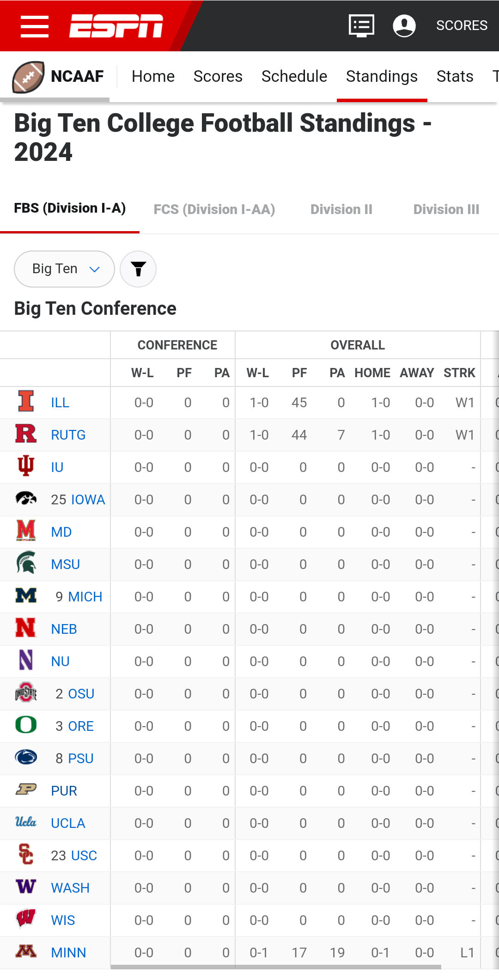Click the ESPN logo
The height and width of the screenshot is (980, 499).
pos(116,26)
